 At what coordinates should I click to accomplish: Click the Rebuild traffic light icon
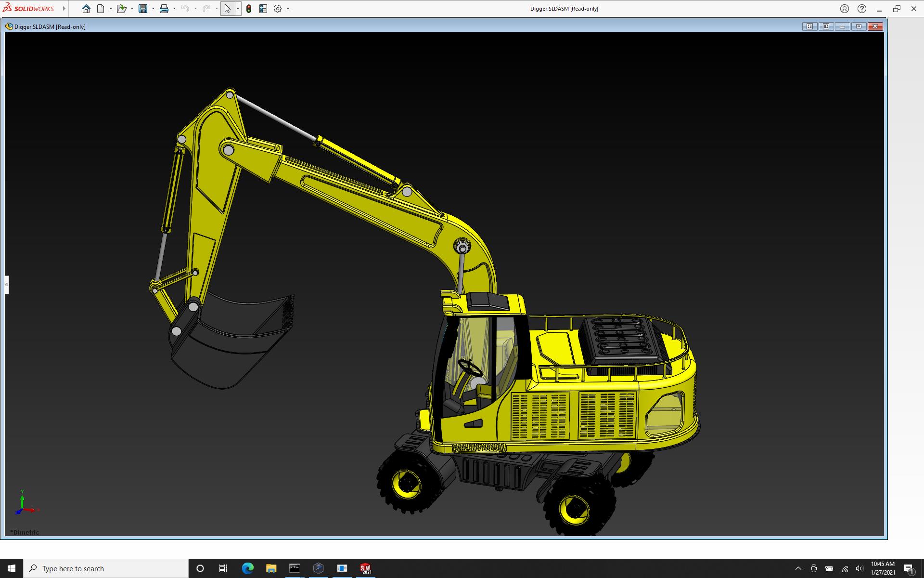coord(249,9)
